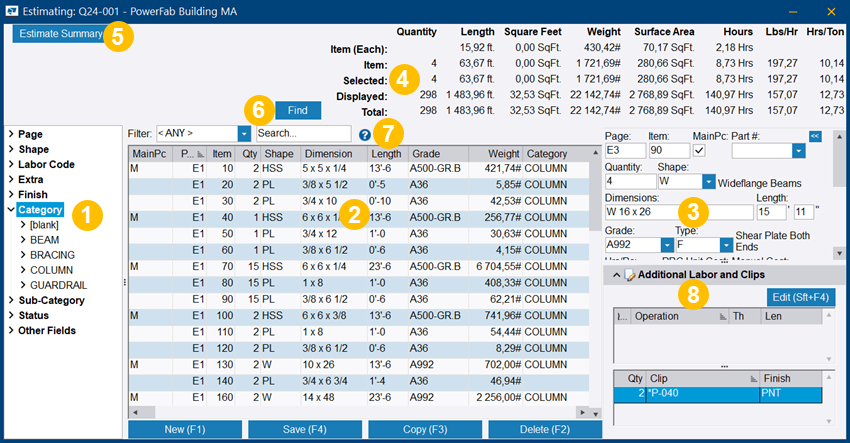
Task: Open the search help question mark icon
Action: 365,136
